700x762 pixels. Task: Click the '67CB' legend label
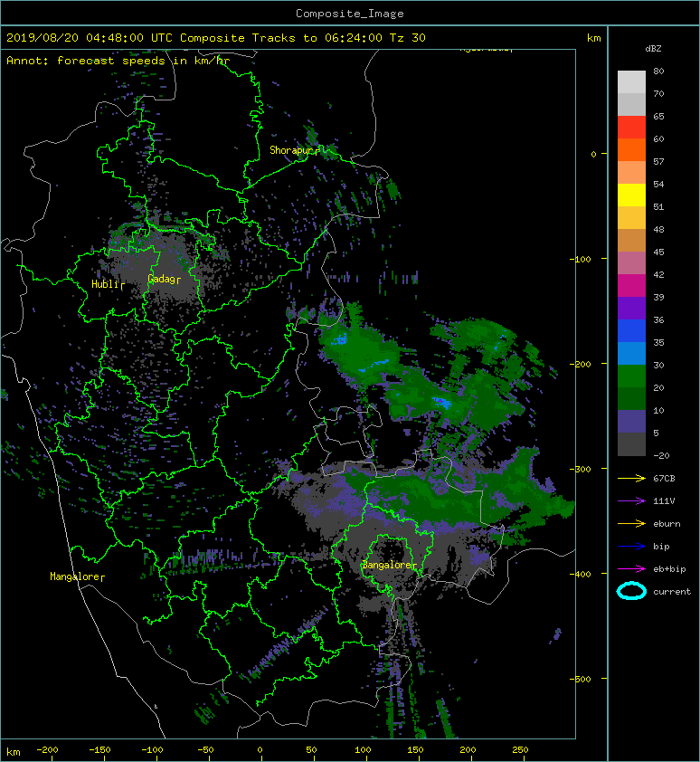point(664,478)
